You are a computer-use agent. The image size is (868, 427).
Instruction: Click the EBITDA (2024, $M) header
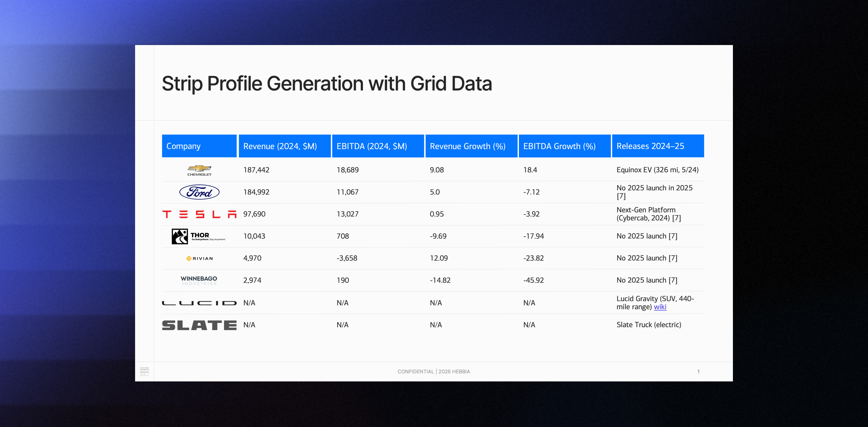[x=378, y=146]
